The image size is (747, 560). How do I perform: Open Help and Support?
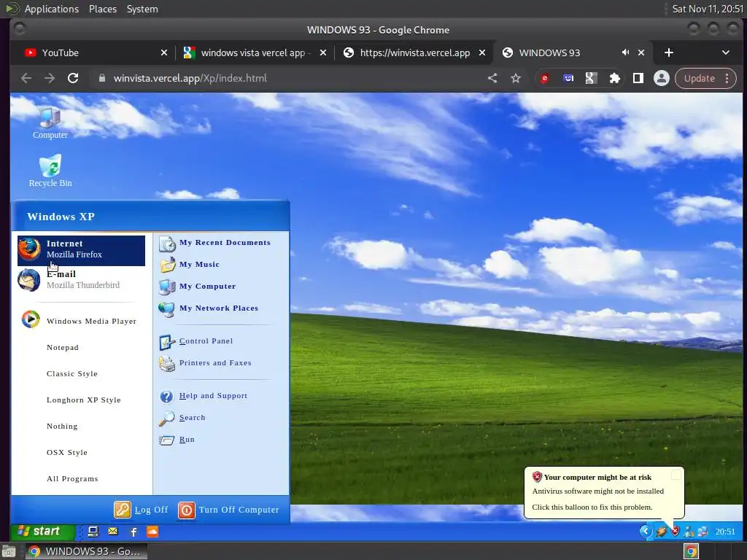point(204,396)
